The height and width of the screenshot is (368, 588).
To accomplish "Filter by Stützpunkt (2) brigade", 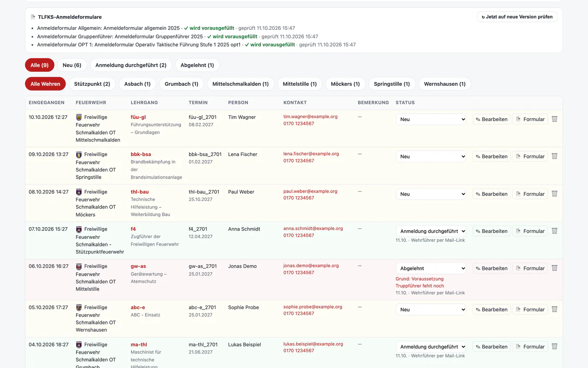I will [92, 84].
